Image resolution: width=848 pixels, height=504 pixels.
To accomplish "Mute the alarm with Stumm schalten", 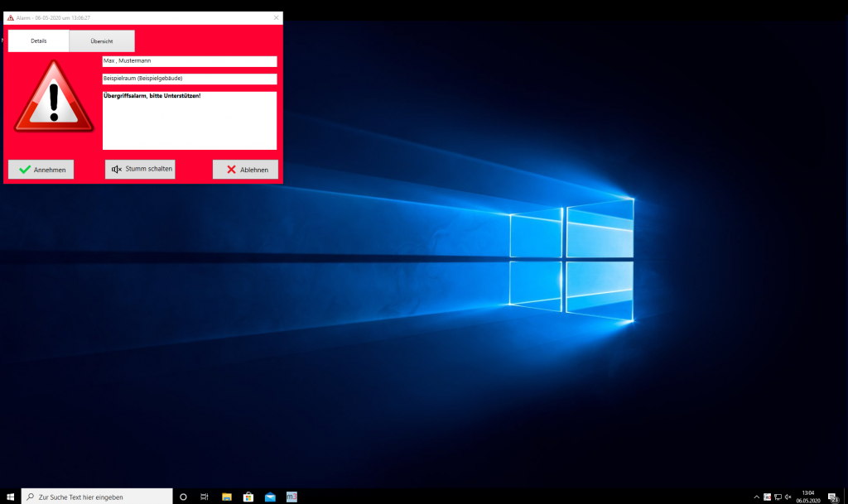I will [x=140, y=169].
